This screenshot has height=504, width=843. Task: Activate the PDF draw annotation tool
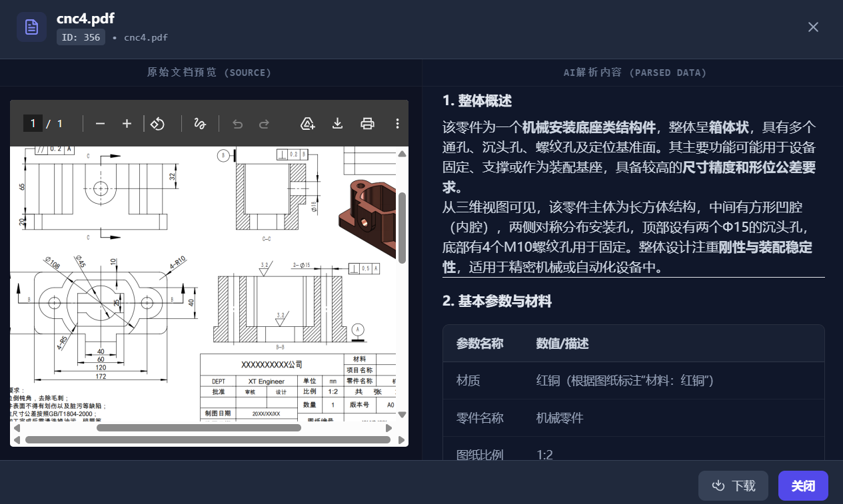click(199, 124)
